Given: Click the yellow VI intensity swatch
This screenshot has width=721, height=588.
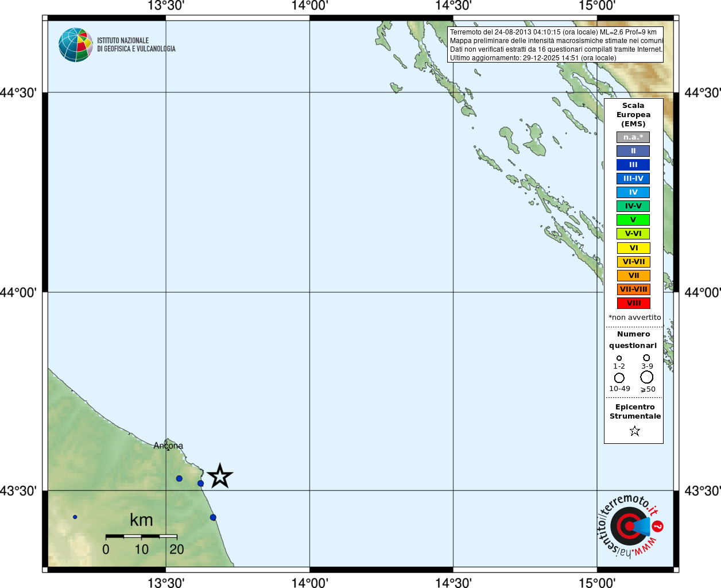Looking at the screenshot, I should [633, 248].
